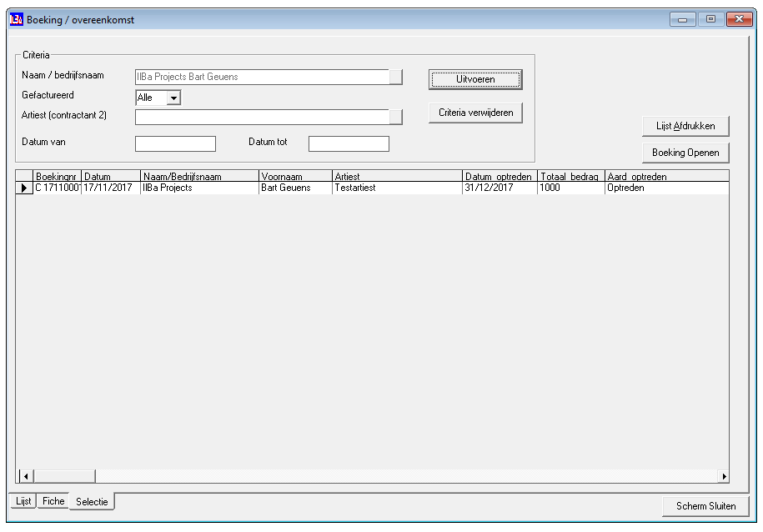The height and width of the screenshot is (532, 763).
Task: Click Criteria verwijderen button
Action: tap(475, 113)
